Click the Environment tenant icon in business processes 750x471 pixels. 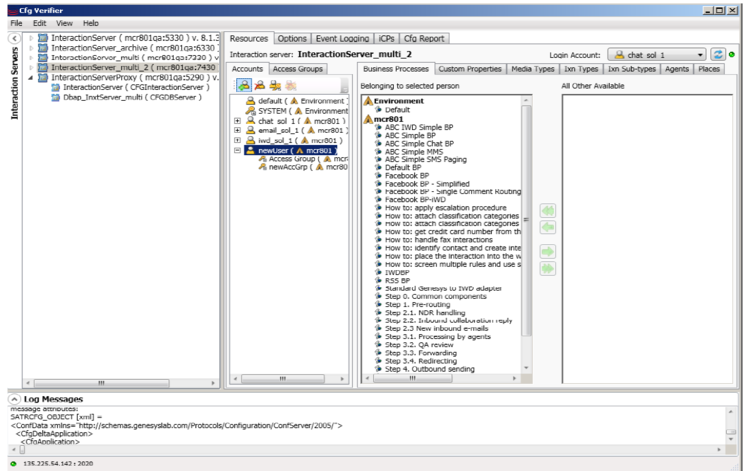tap(368, 101)
